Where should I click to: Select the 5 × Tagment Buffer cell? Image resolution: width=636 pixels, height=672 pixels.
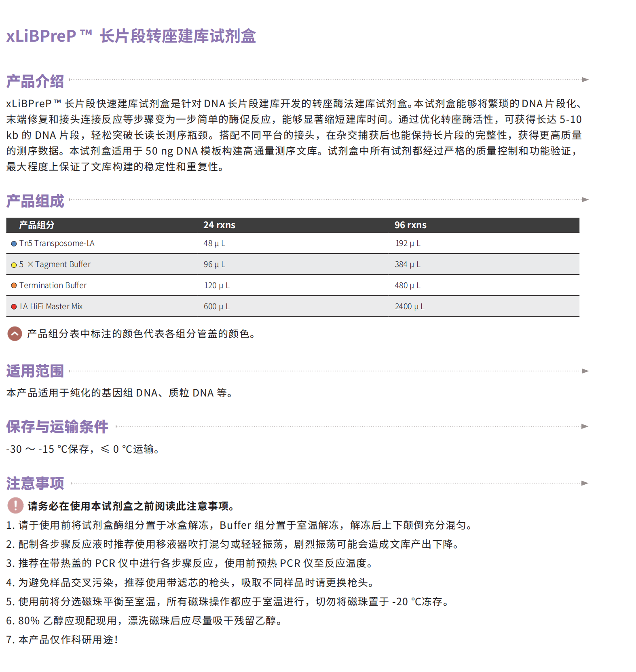[55, 264]
